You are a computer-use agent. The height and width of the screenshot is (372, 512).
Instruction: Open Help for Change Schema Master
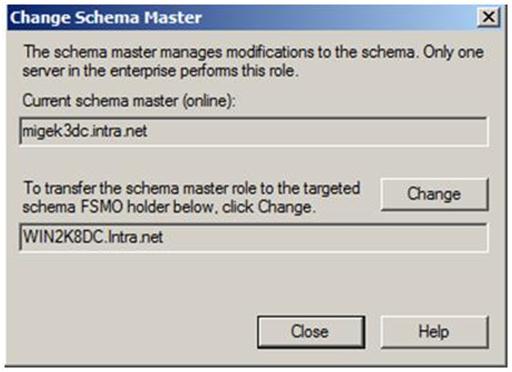click(434, 332)
